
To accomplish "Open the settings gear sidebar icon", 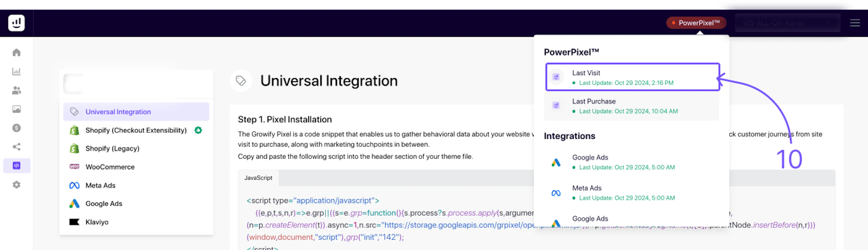I will pos(16,185).
